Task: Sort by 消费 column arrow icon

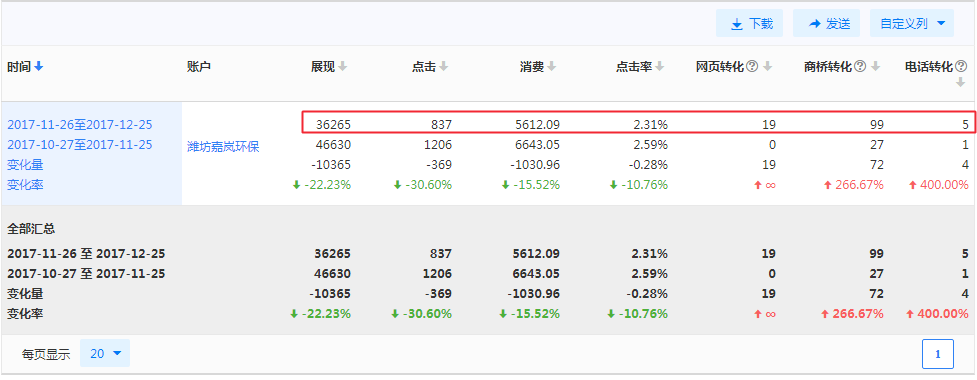Action: click(551, 67)
